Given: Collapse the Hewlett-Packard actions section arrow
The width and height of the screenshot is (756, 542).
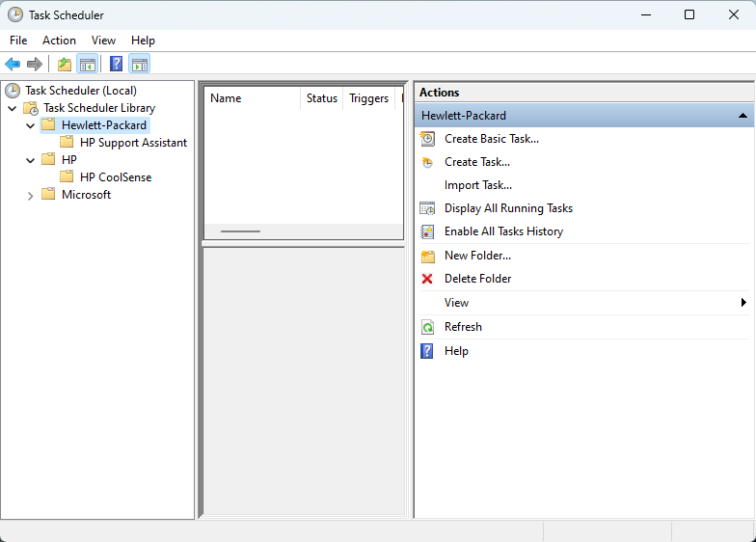Looking at the screenshot, I should [x=742, y=116].
